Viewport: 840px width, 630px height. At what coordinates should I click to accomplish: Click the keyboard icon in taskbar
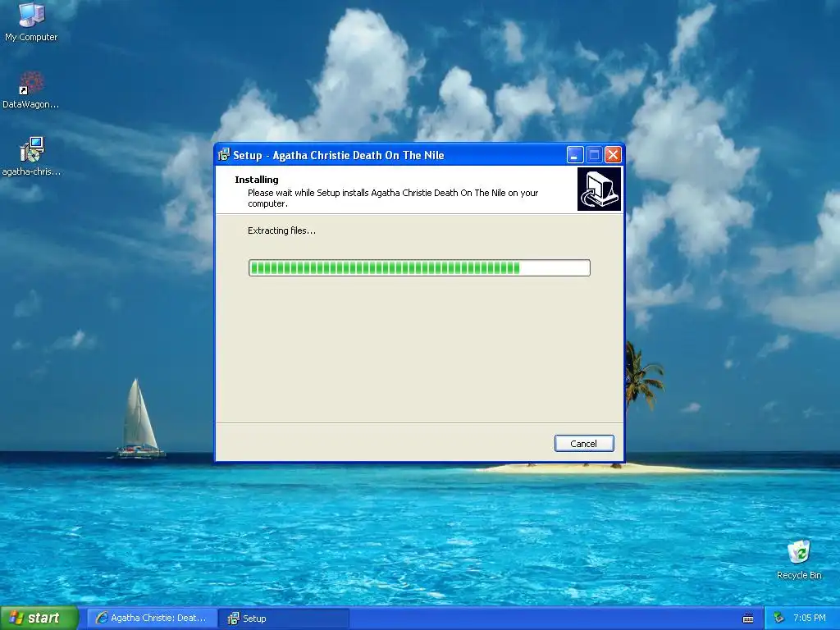pos(748,619)
